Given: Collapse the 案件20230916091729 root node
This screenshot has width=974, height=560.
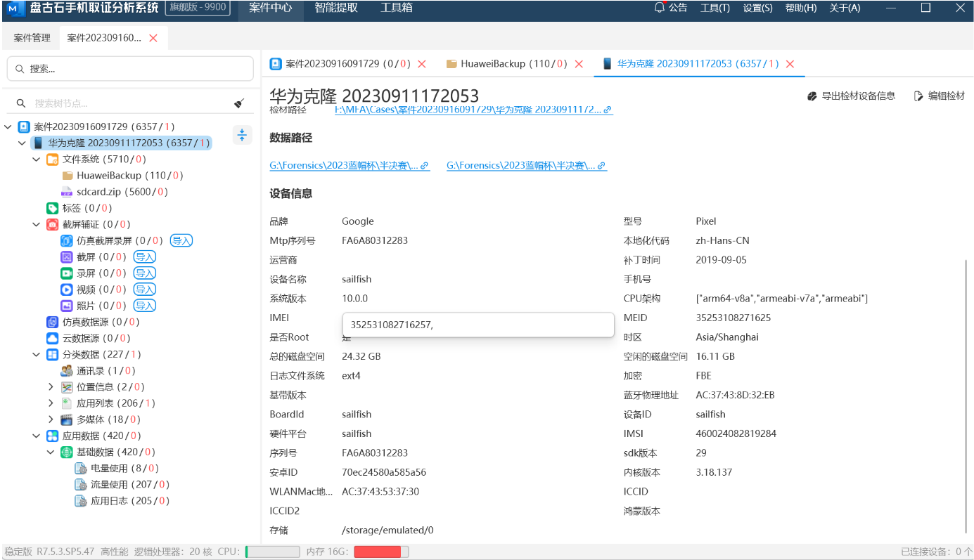Looking at the screenshot, I should click(x=8, y=127).
